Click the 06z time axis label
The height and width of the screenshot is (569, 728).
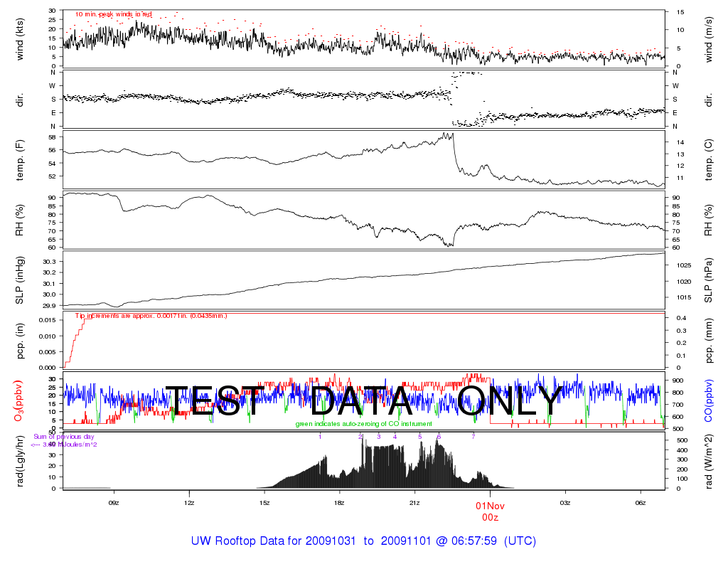coord(641,503)
